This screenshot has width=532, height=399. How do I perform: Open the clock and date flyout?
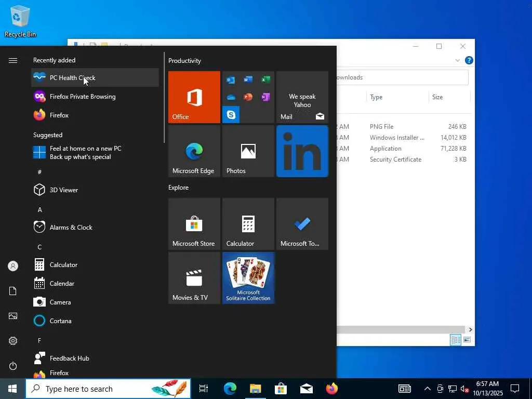pos(488,389)
